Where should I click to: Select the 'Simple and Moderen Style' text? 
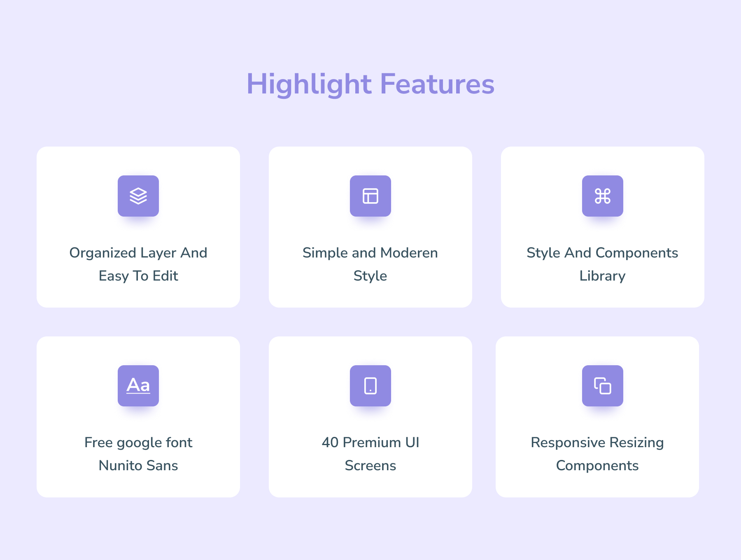click(370, 264)
